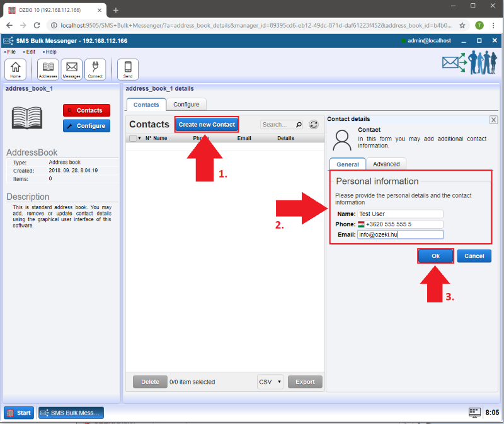Switch to the Advanced tab
This screenshot has height=424, width=504.
(386, 164)
